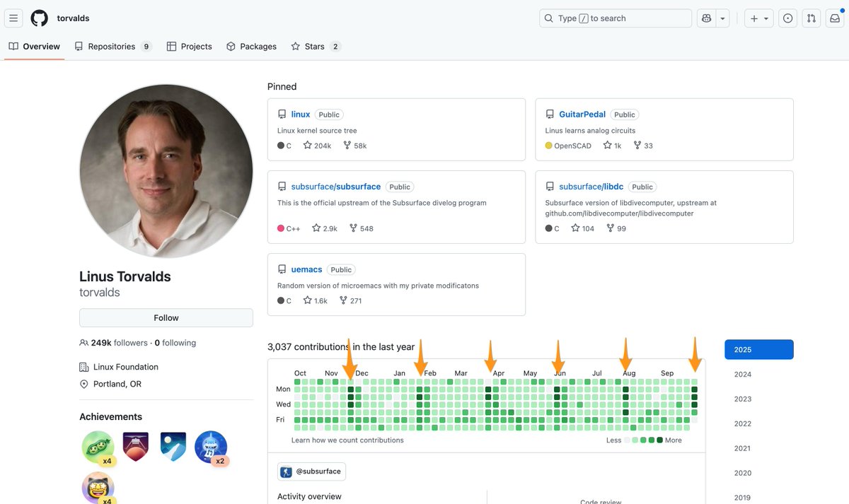Click the second achievement badge (dark red)
Screen dimensions: 849x504
click(x=135, y=447)
